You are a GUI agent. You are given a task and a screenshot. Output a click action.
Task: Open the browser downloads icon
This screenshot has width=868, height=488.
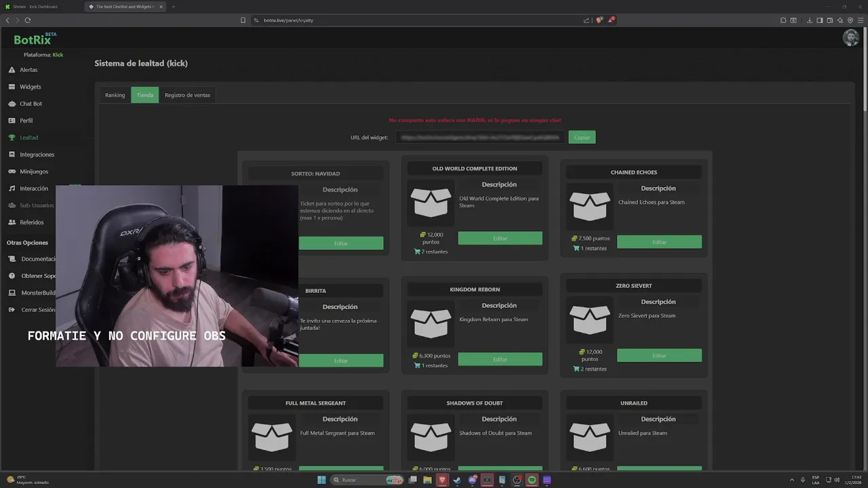coord(810,20)
